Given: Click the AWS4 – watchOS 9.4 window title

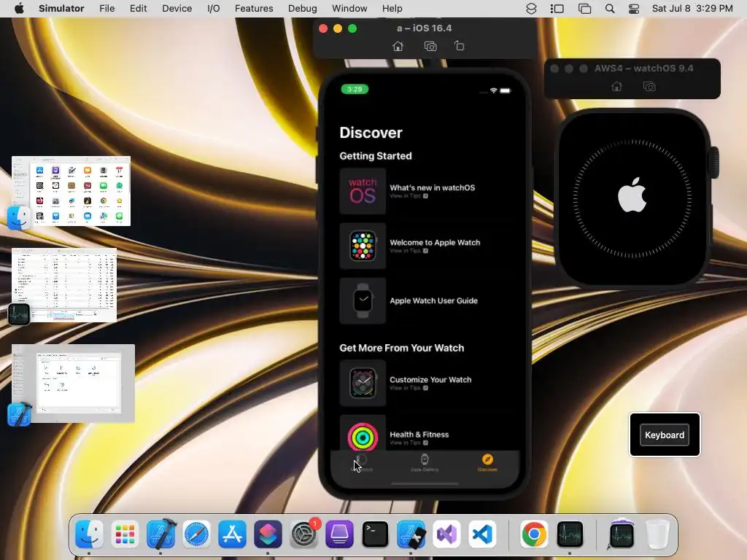Looking at the screenshot, I should click(643, 68).
